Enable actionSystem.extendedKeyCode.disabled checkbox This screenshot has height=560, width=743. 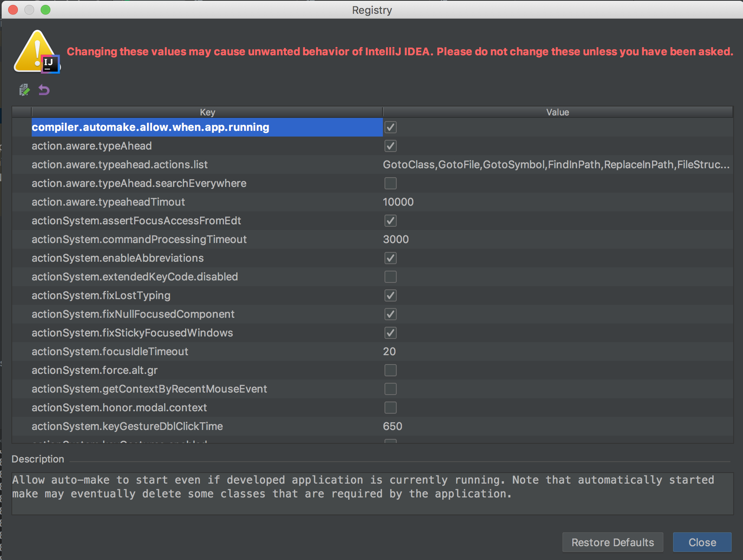(x=391, y=277)
